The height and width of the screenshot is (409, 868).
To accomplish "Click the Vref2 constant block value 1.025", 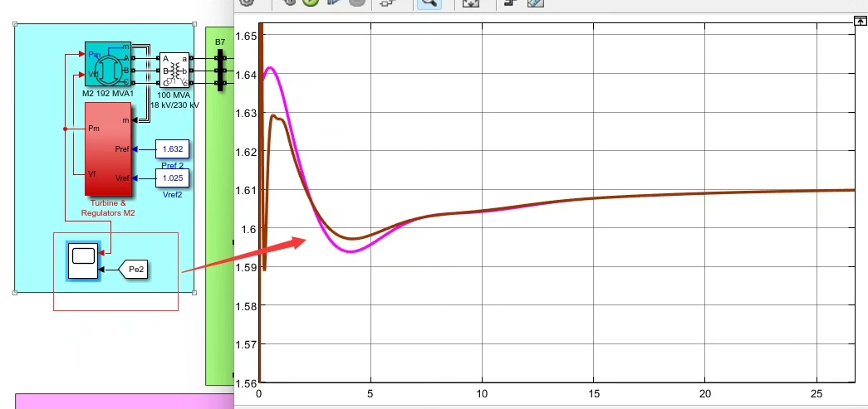I will [x=173, y=178].
